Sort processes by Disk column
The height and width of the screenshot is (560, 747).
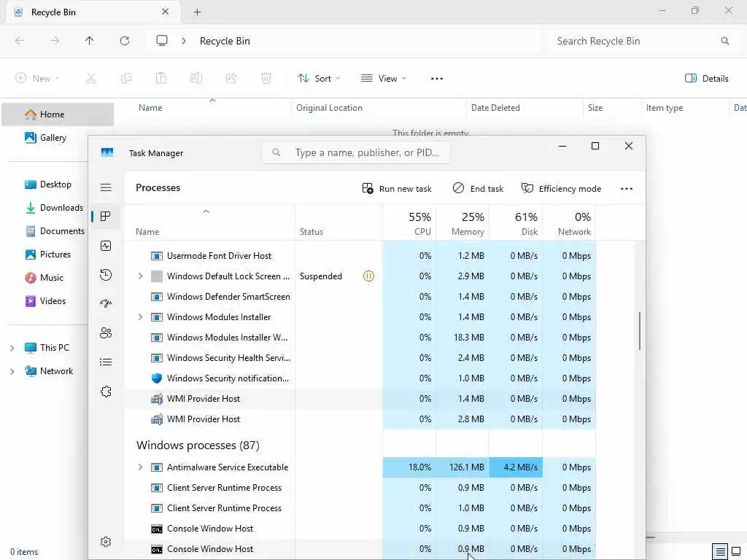516,224
